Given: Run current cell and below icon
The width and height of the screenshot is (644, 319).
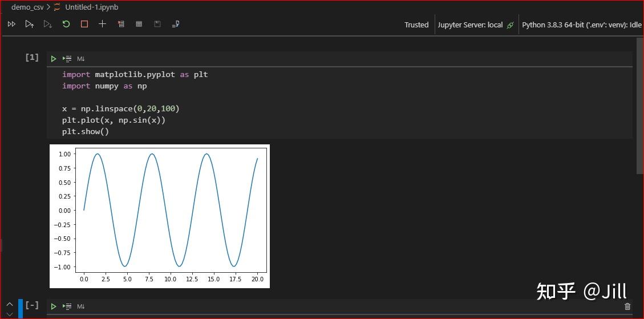Looking at the screenshot, I should coord(48,25).
